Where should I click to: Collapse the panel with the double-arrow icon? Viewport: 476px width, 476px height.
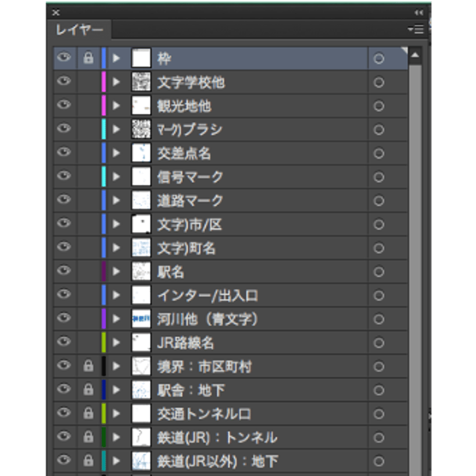(x=419, y=12)
